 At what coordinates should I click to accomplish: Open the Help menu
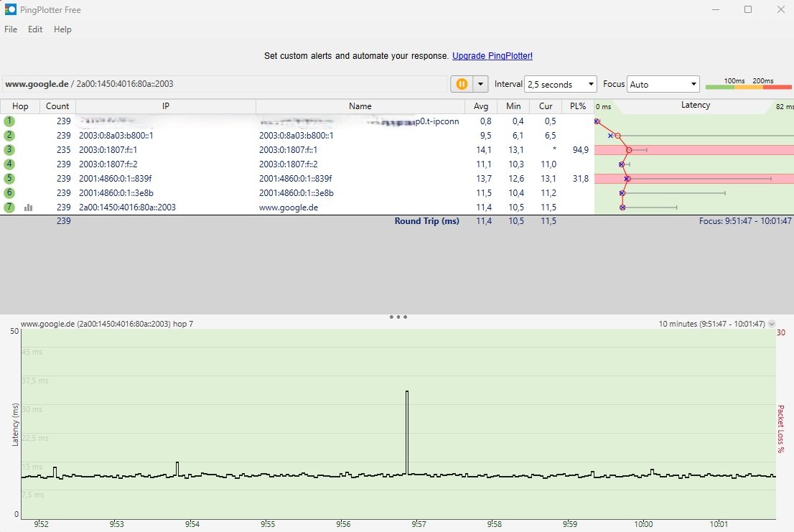click(62, 29)
